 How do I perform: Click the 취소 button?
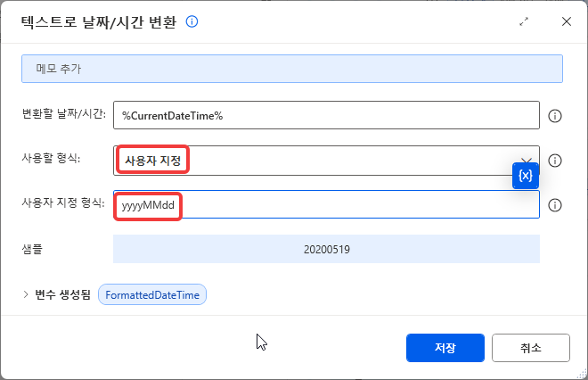531,348
